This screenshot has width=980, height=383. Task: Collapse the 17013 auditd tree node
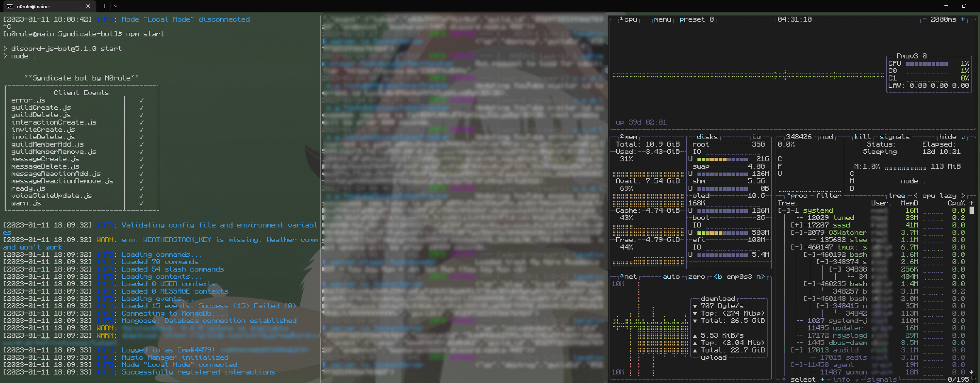[x=797, y=350]
